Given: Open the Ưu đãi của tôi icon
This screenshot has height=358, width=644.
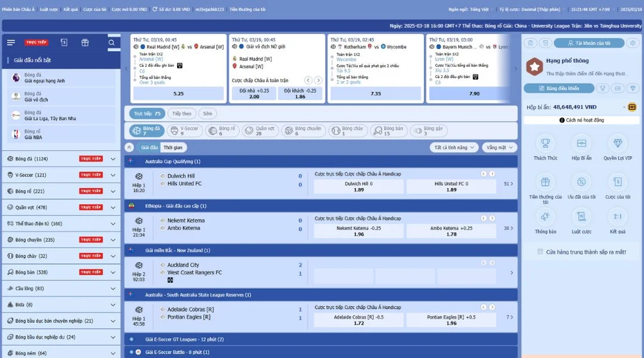Looking at the screenshot, I should (x=581, y=182).
